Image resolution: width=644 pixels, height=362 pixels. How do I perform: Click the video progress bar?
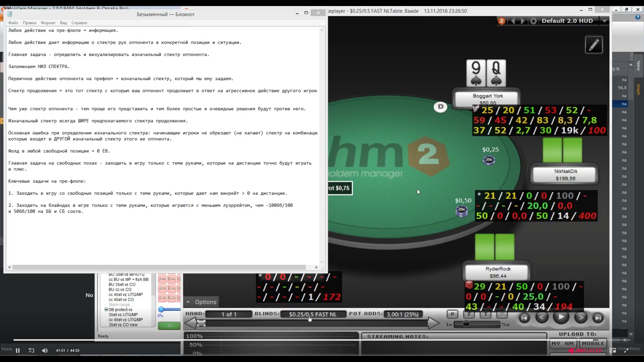322,340
